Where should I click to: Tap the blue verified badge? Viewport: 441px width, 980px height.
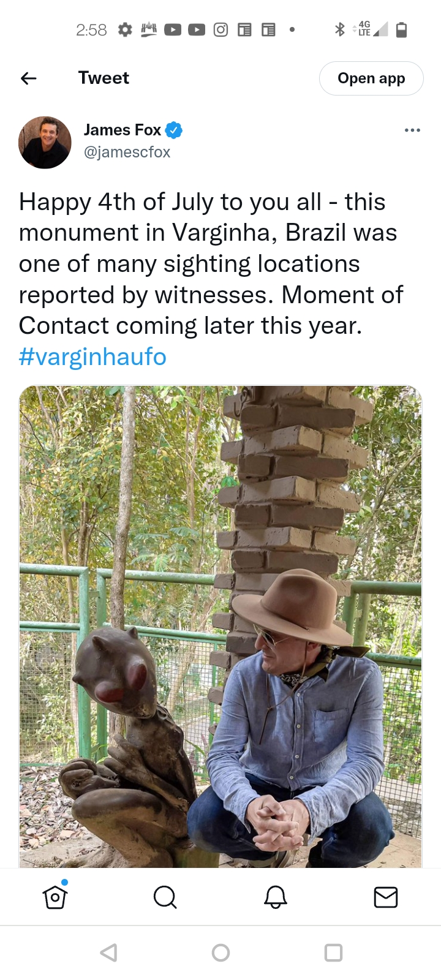point(174,130)
